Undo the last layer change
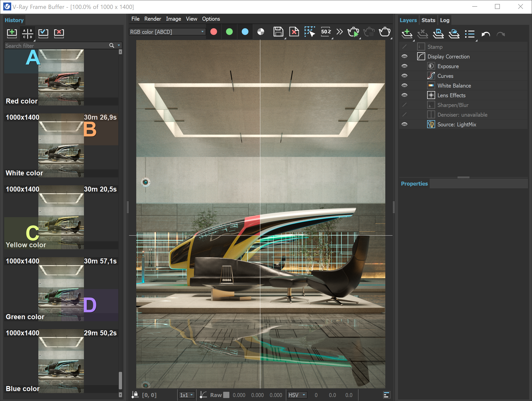This screenshot has width=532, height=401. (x=485, y=34)
